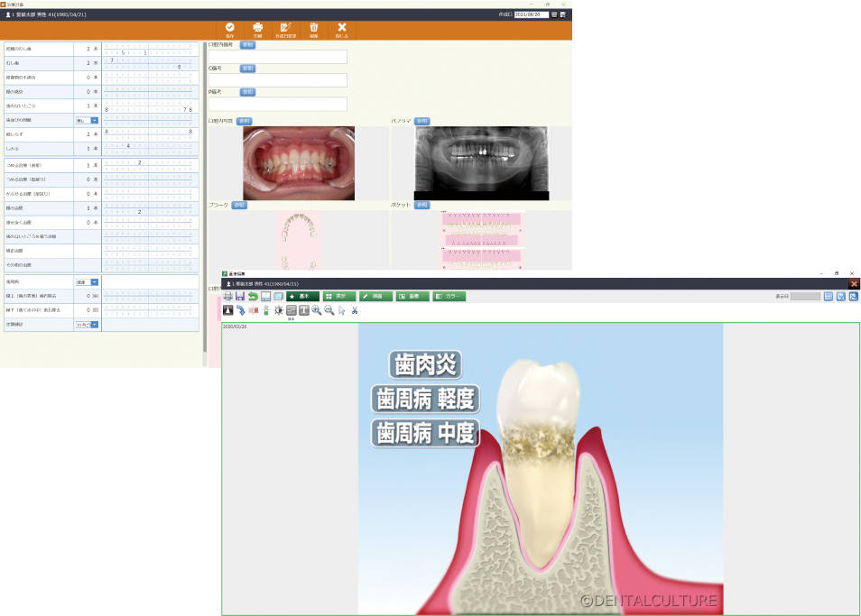Click the 参照 button next to C備考
861x616 pixels.
[247, 69]
